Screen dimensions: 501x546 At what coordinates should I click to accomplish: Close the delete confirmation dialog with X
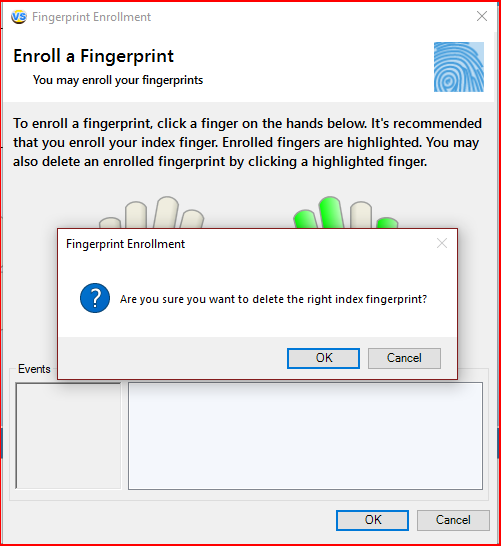coord(442,243)
